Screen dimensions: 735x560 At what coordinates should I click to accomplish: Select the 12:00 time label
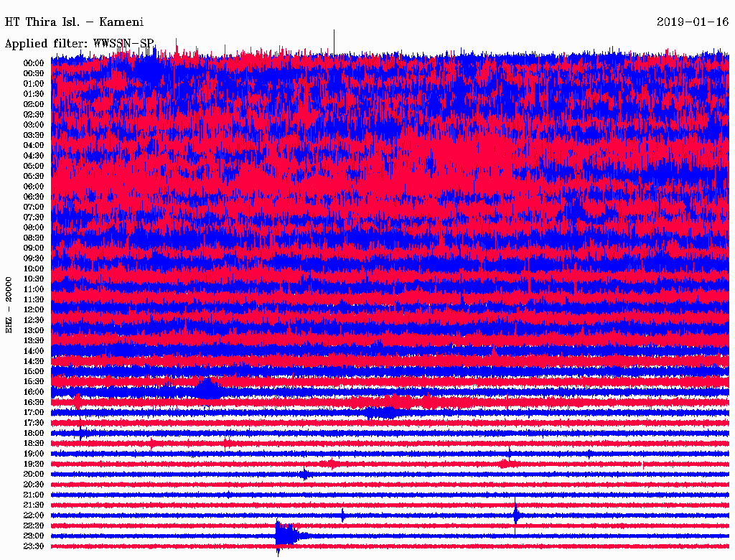34,309
